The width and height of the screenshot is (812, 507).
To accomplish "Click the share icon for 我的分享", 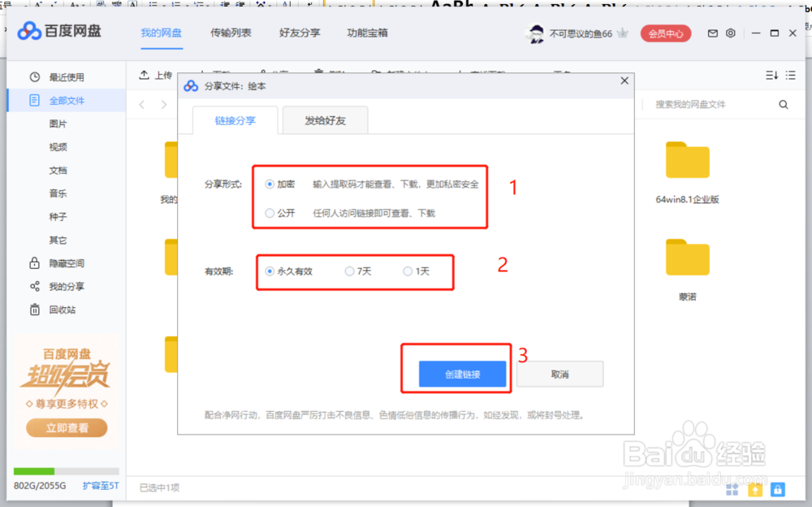I will (x=35, y=286).
